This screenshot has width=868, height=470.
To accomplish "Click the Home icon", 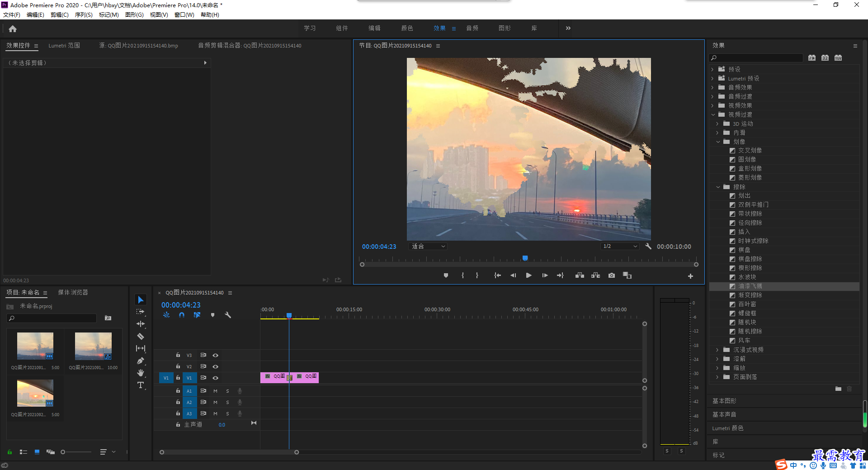I will click(x=13, y=28).
